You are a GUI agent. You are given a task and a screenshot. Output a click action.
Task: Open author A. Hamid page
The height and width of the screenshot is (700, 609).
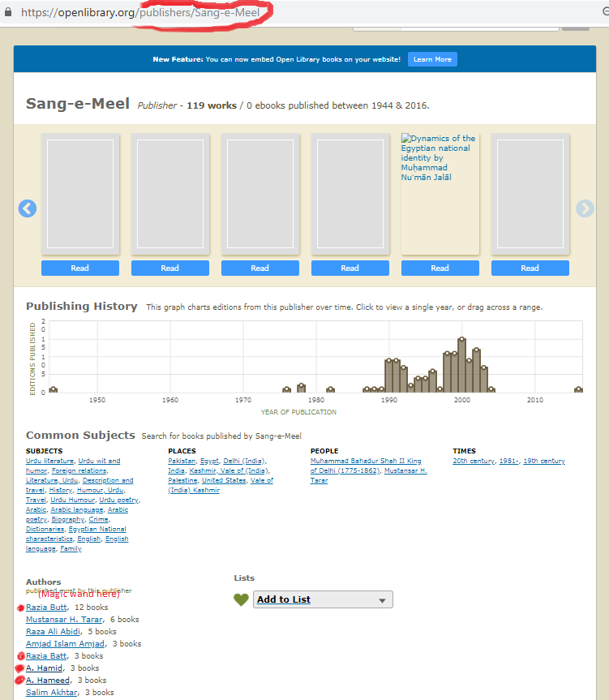(44, 668)
